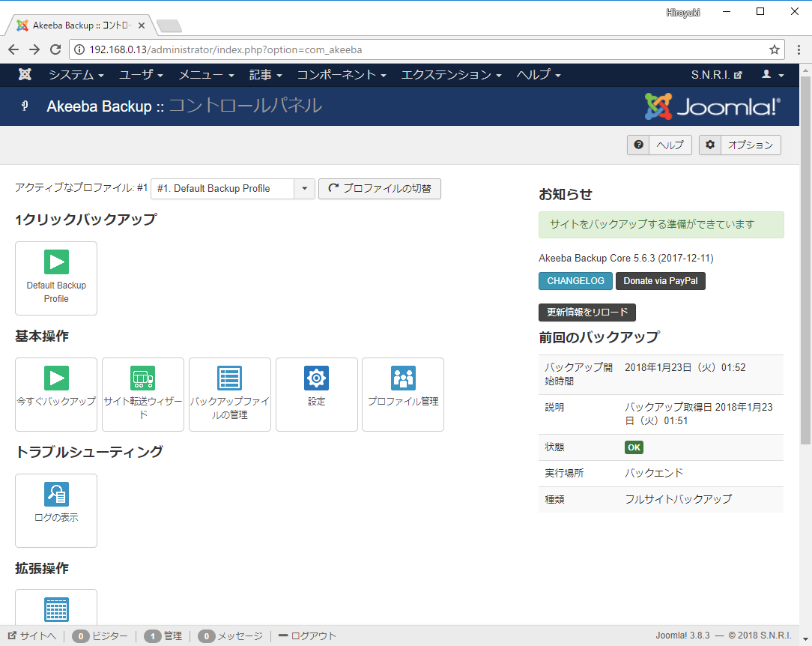
Task: Expand the エクステンション menu
Action: coord(451,75)
